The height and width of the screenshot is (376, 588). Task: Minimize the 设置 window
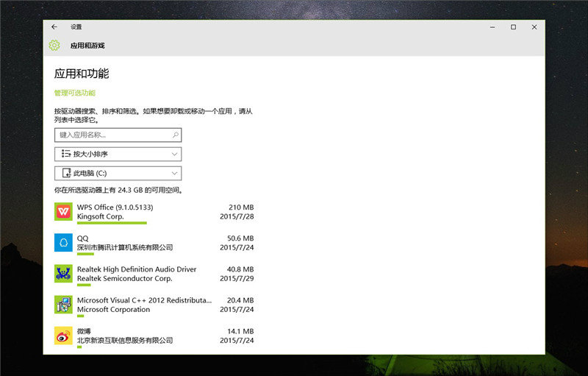click(492, 27)
